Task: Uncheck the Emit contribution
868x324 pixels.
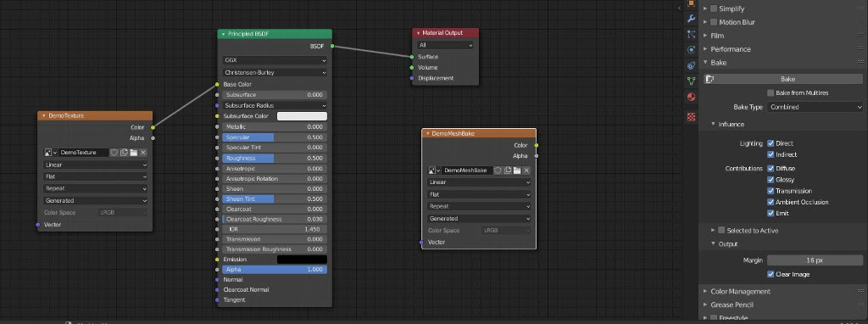Action: 771,213
